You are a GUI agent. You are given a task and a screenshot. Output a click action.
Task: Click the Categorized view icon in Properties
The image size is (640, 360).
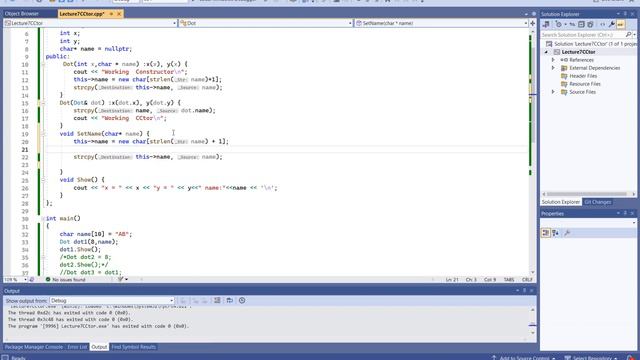tap(546, 233)
